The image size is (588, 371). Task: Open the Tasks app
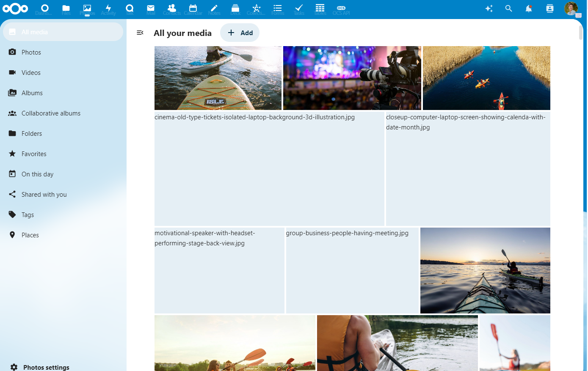(x=299, y=8)
